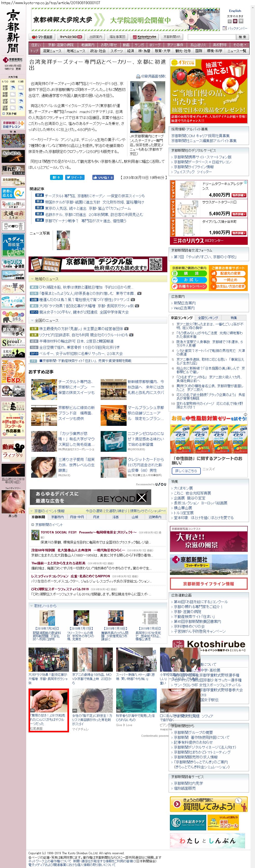Viewport: 255px width, 868px height.
Task: Set the font size to small (小)
Action: [229, 21]
